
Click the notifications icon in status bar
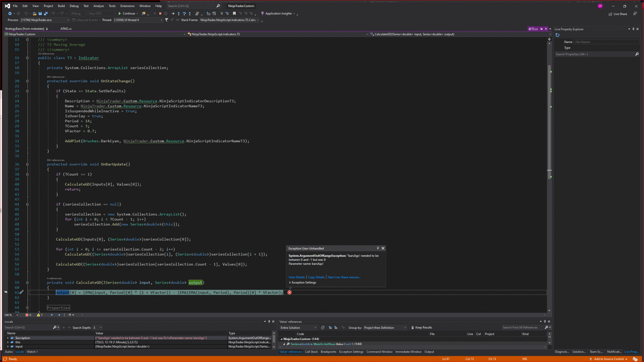[635, 359]
